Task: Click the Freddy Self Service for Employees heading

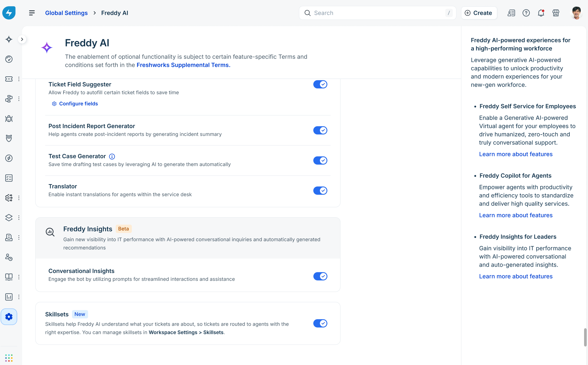Action: coord(527,106)
